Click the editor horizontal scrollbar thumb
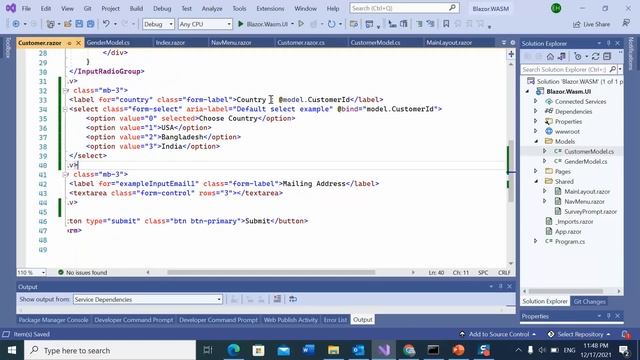The width and height of the screenshot is (640, 360). pyautogui.click(x=271, y=272)
